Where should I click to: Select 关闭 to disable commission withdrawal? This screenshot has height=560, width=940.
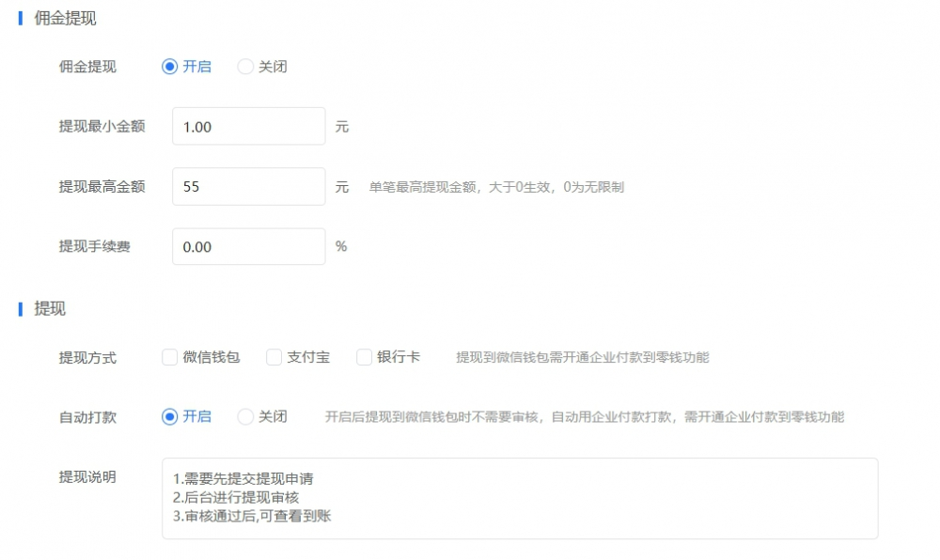(245, 67)
